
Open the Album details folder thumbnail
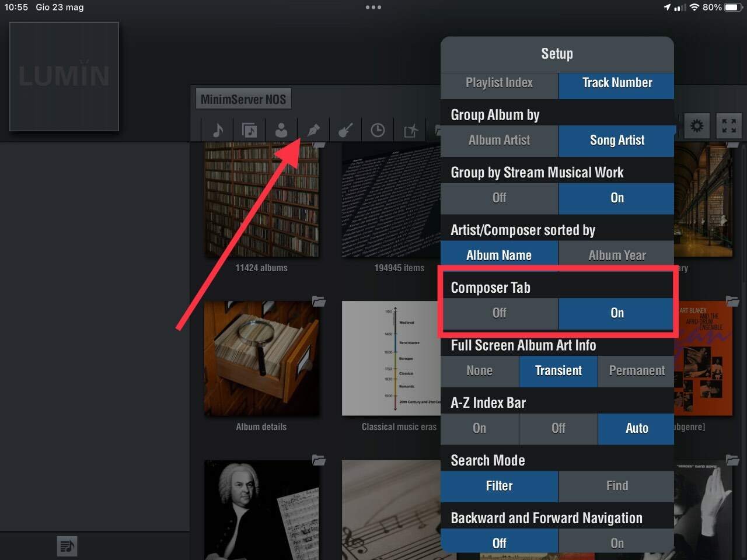point(261,359)
